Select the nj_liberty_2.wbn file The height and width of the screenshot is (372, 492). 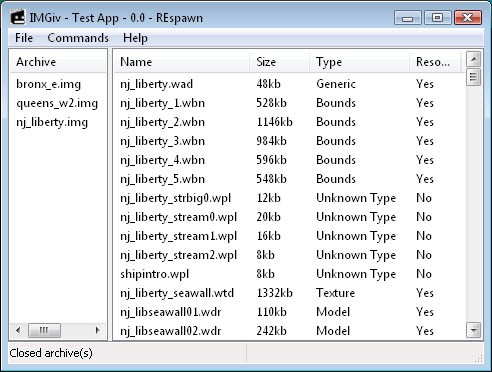click(x=162, y=122)
